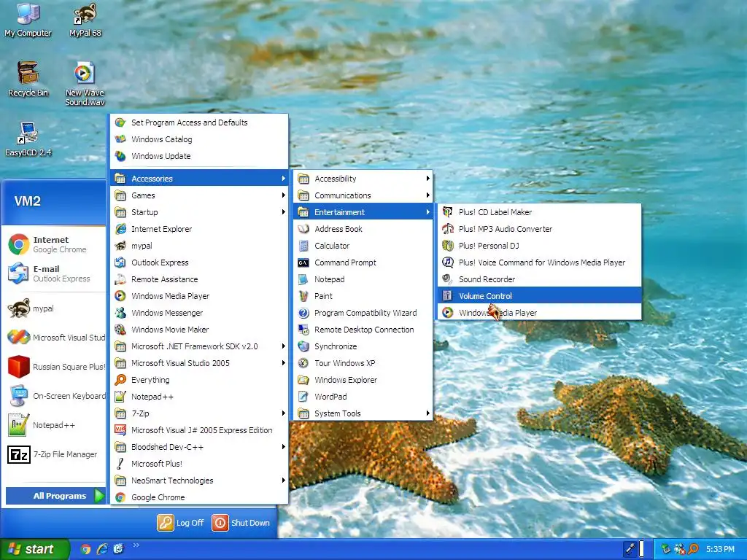The width and height of the screenshot is (747, 560).
Task: Click the Everything tray icon
Action: (x=694, y=549)
